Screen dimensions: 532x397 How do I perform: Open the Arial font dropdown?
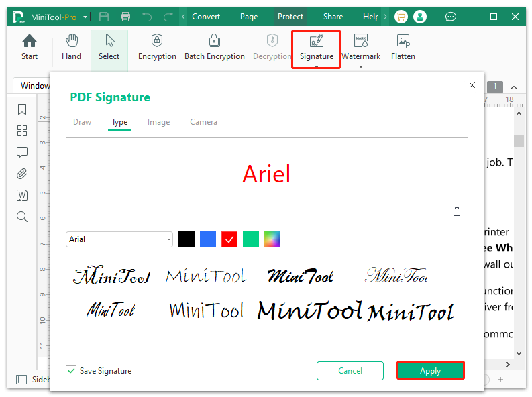point(119,239)
